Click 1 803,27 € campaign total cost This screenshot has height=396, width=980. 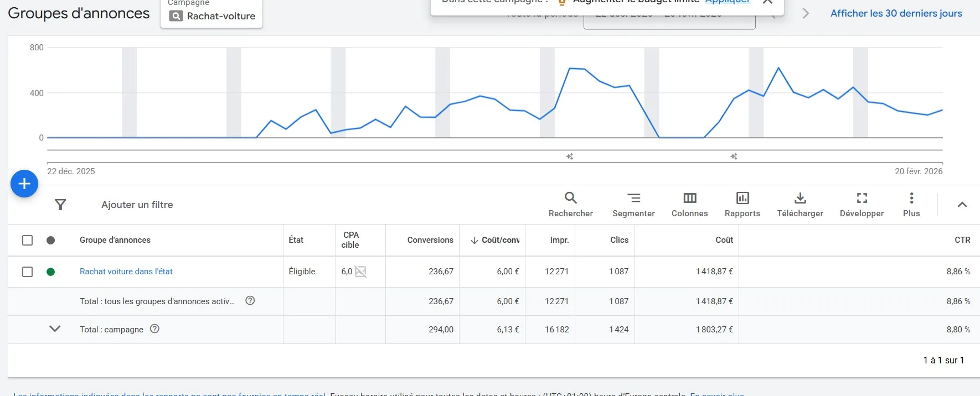pyautogui.click(x=714, y=330)
